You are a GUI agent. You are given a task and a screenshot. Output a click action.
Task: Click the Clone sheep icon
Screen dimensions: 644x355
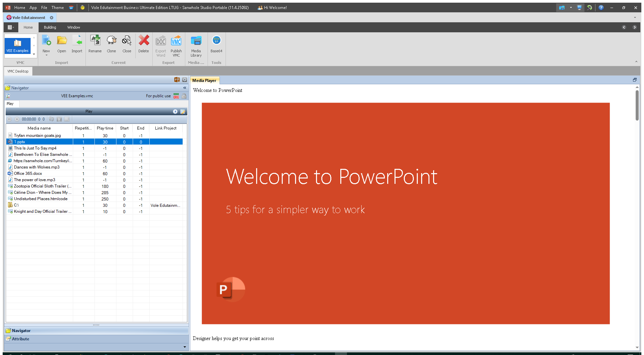pos(111,41)
